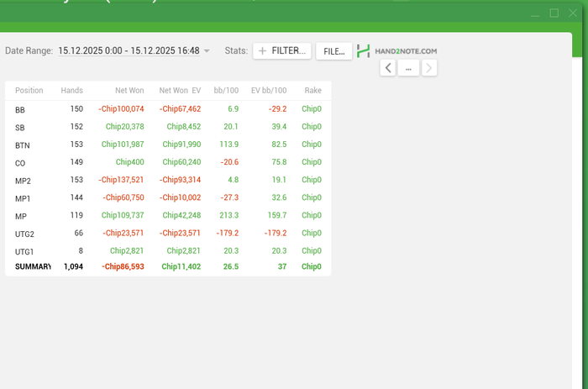Click summary bb/100 value 26.5

(x=231, y=266)
